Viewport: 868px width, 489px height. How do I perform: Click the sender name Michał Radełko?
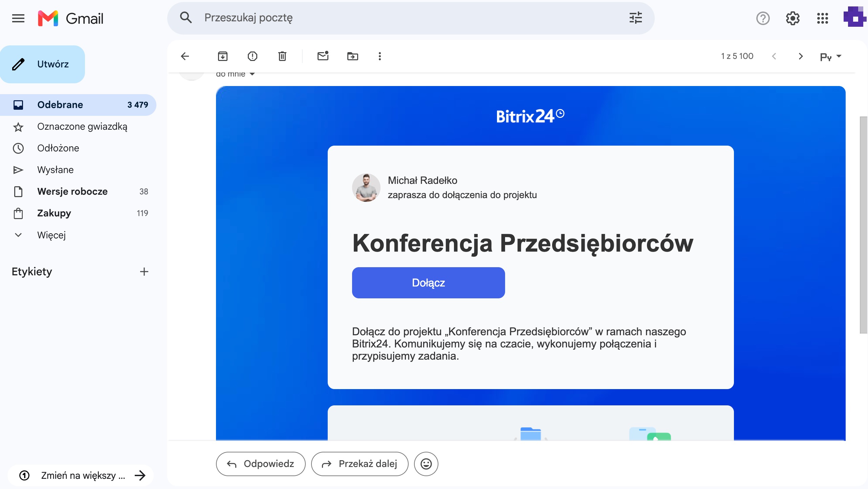422,180
